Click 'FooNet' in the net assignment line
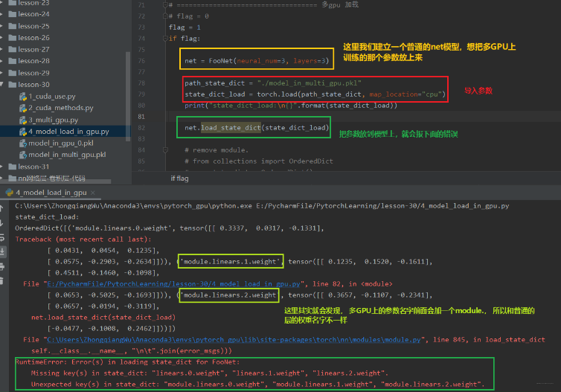This screenshot has height=392, width=561. [221, 61]
